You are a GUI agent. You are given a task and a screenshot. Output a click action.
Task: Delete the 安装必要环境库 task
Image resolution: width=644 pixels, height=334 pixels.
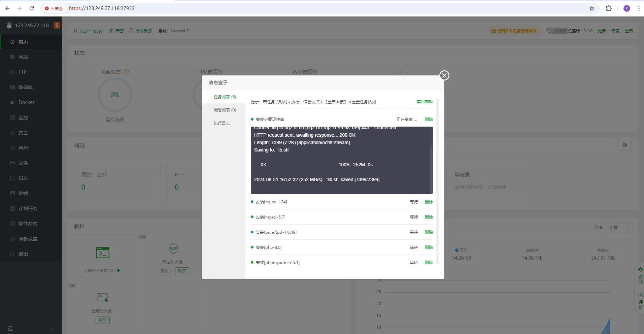tap(429, 120)
